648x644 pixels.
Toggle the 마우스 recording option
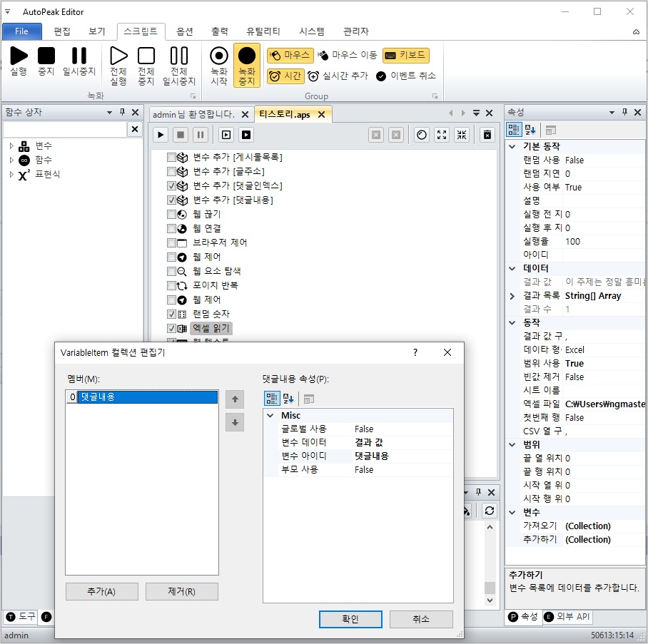[x=290, y=55]
